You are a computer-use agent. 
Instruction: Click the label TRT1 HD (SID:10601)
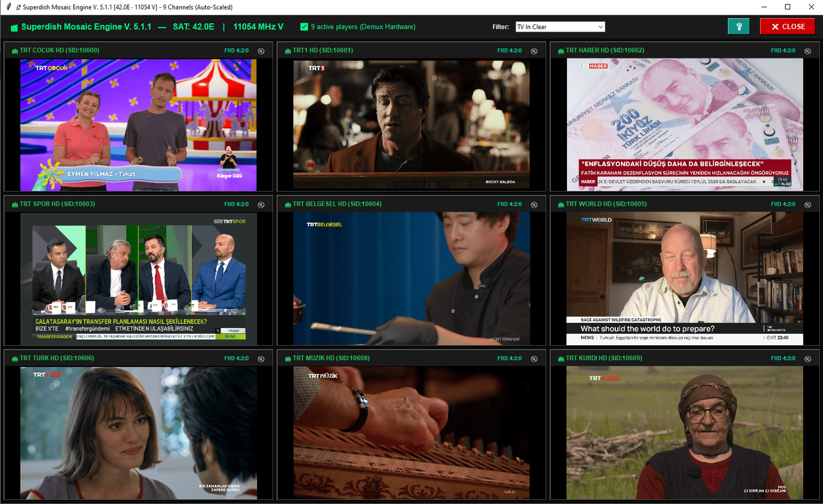click(x=323, y=50)
